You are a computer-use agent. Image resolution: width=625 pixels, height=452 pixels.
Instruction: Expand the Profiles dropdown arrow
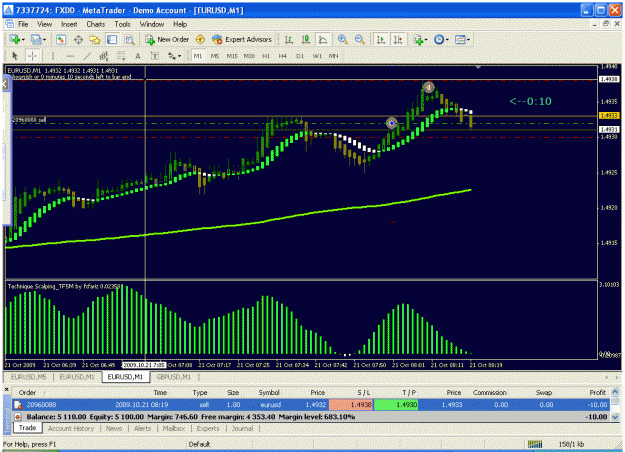coord(44,39)
